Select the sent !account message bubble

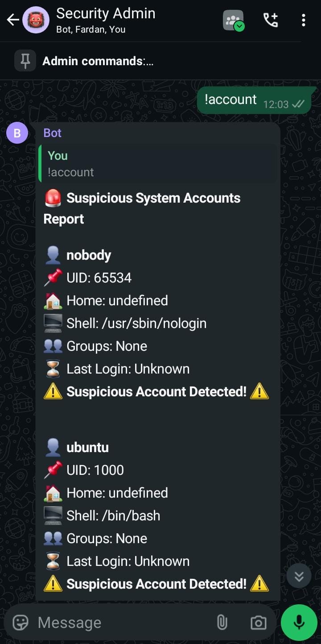tap(254, 100)
